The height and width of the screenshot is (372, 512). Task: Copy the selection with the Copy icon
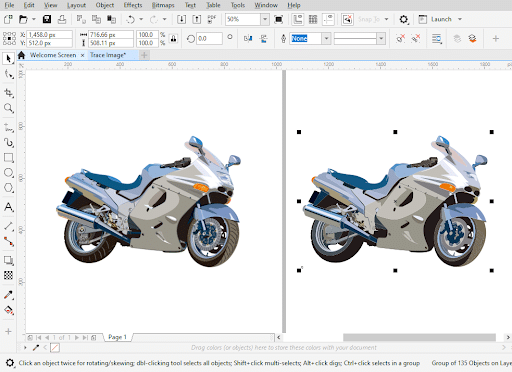[96, 19]
